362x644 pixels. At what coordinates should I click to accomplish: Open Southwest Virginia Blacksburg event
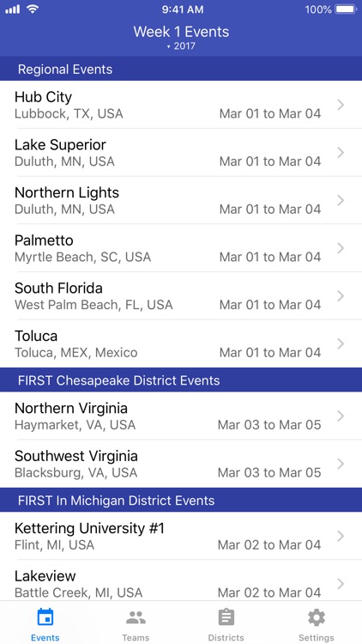(181, 464)
